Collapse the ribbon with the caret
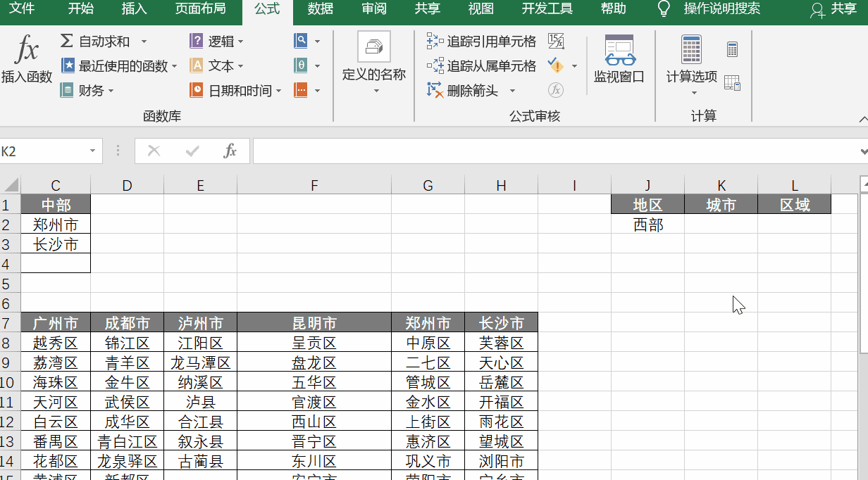Screen dimensions: 868x480 (x=862, y=120)
